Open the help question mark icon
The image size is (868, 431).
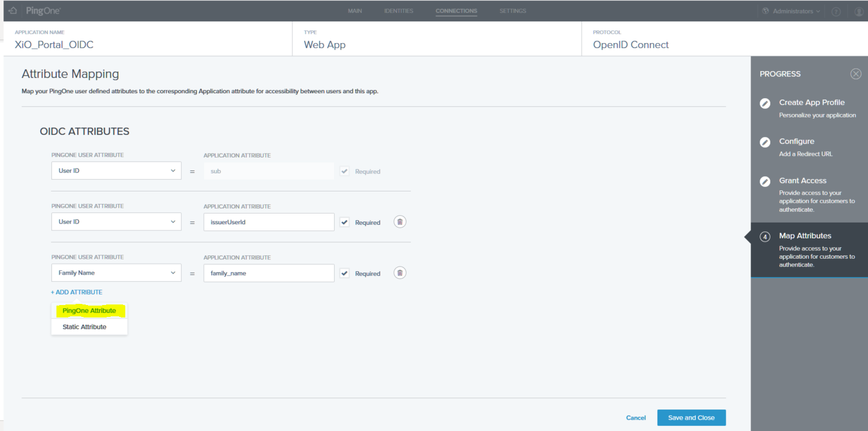(836, 11)
